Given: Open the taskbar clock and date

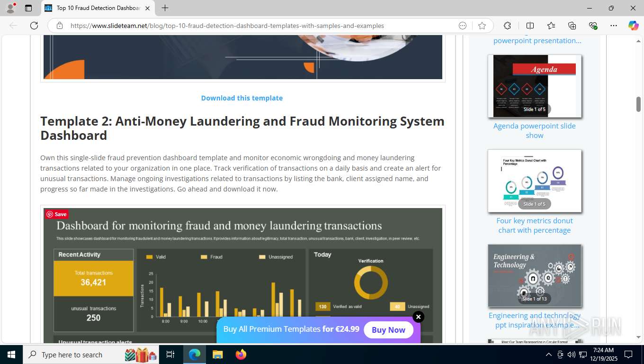Looking at the screenshot, I should 603,355.
